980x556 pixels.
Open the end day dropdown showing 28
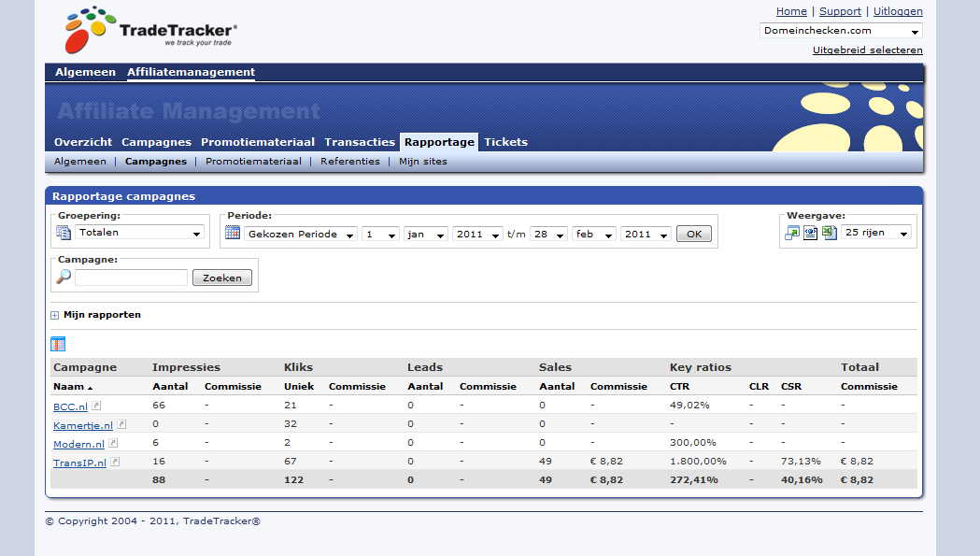coord(548,234)
